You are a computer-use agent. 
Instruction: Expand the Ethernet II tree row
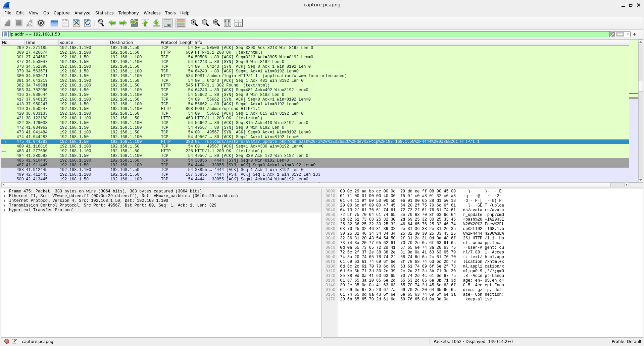pos(5,196)
